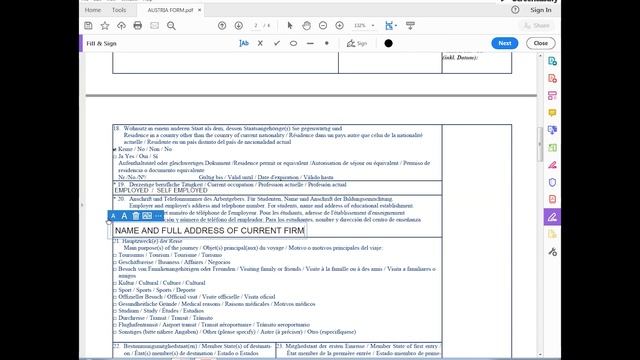Screen dimensions: 640x360
Task: Tick the Geschäftsreise / Business checkbox
Action: point(115,262)
